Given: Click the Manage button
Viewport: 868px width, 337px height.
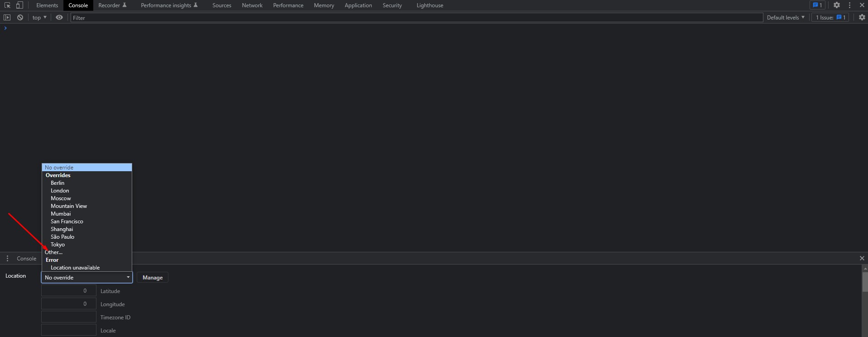Looking at the screenshot, I should click(x=153, y=278).
